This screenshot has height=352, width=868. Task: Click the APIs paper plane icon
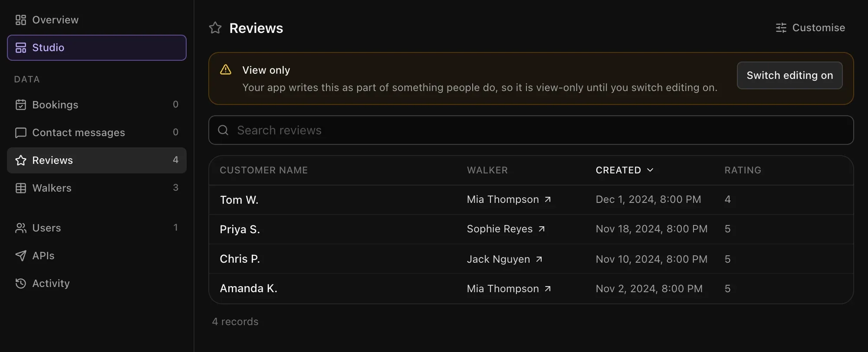(21, 256)
